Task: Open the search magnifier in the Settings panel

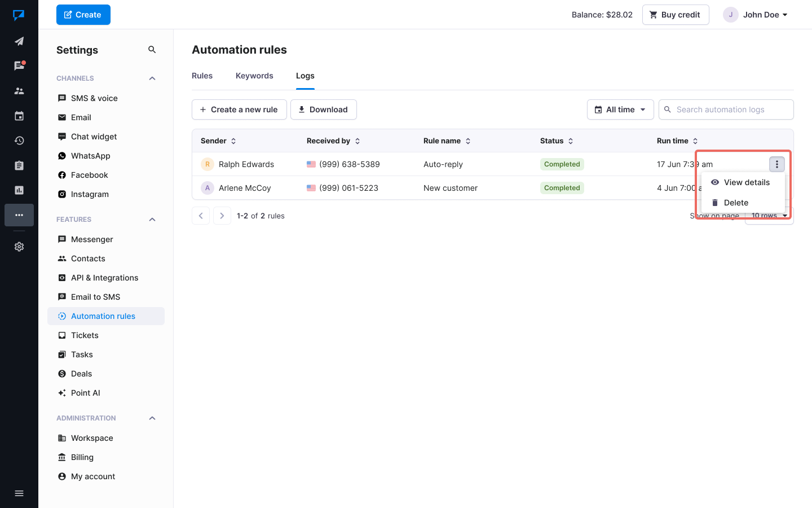Action: [152, 50]
